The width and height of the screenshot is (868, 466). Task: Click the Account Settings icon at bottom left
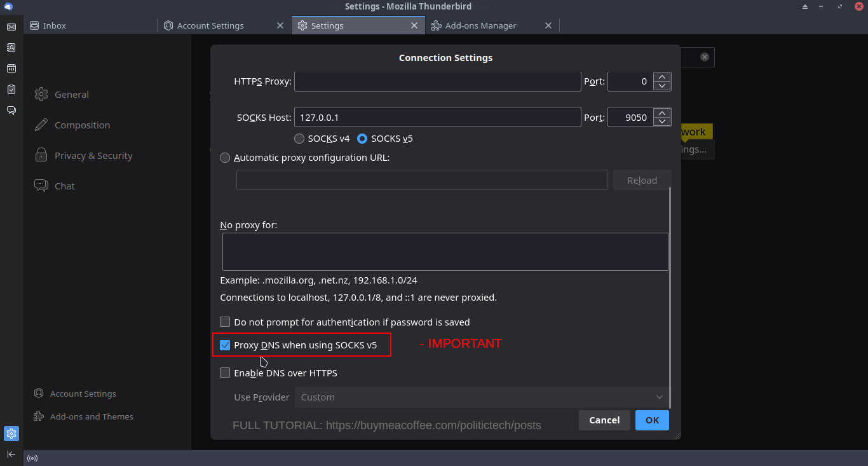[39, 394]
